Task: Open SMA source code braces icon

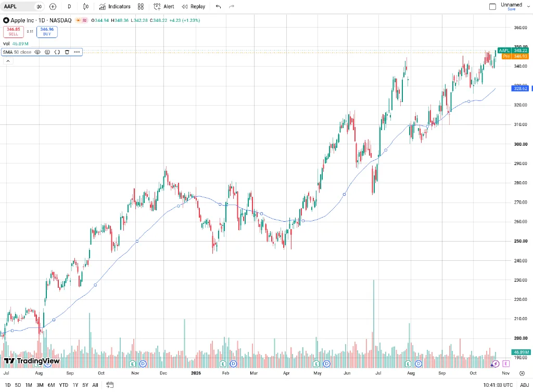Action: [57, 52]
